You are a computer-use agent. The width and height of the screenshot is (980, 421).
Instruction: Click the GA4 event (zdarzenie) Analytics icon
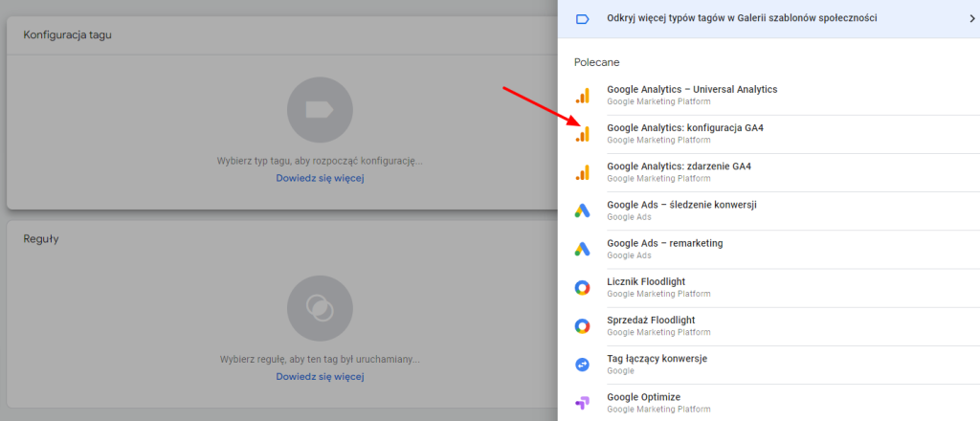pos(583,172)
